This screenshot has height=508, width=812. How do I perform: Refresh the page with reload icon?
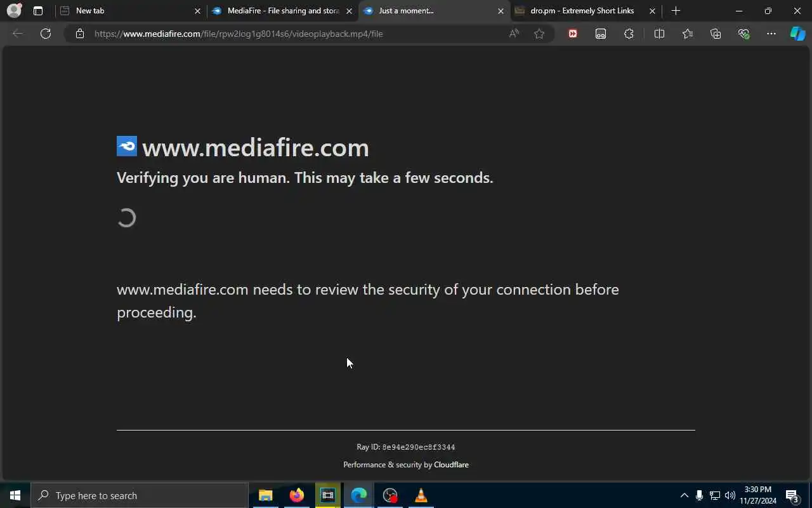pos(46,34)
